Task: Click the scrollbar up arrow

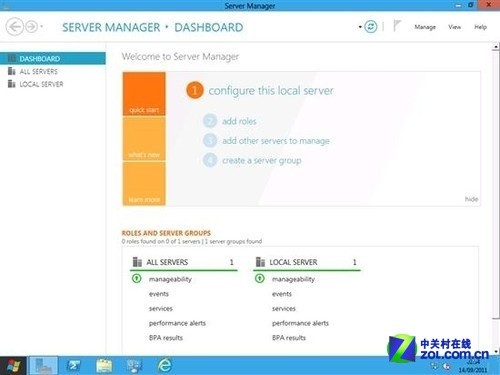Action: [x=496, y=47]
